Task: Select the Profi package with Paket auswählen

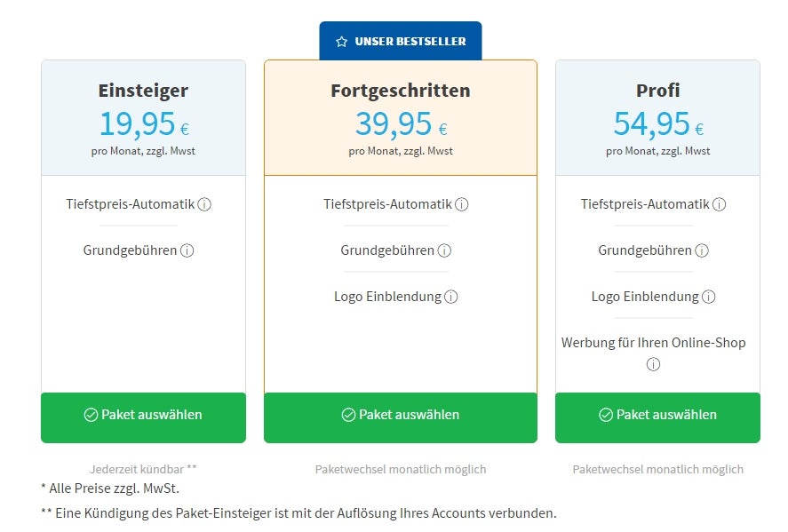Action: point(657,417)
